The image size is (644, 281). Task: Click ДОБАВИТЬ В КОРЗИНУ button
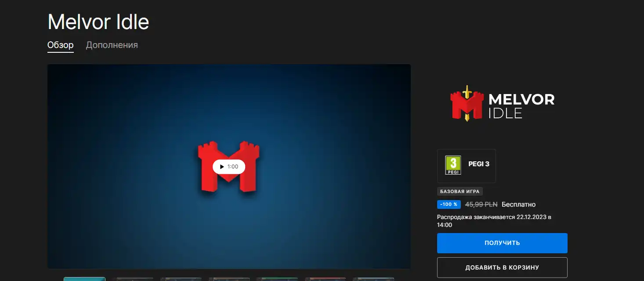tap(502, 267)
